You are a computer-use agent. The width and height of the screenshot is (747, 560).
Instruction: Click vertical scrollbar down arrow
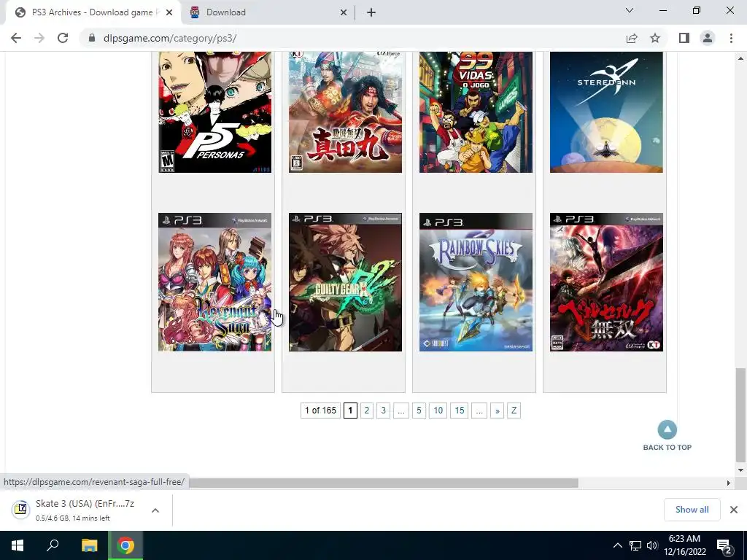click(740, 470)
